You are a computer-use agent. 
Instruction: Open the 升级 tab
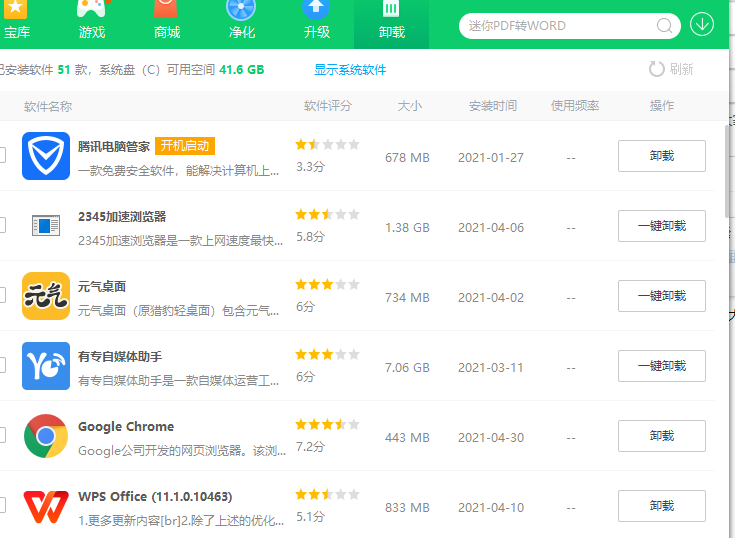[317, 22]
